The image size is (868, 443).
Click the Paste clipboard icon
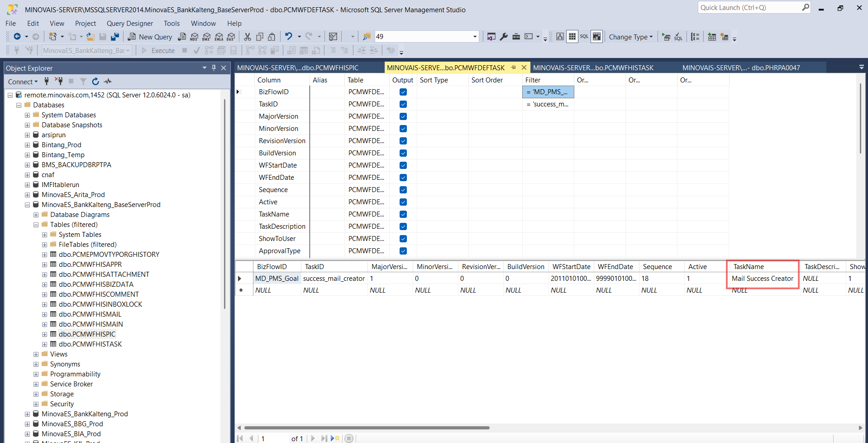(272, 37)
